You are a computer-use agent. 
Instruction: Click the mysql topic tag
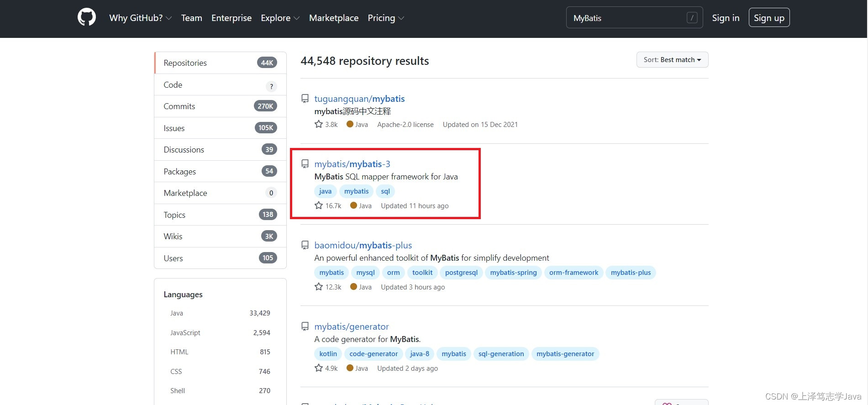pos(365,273)
